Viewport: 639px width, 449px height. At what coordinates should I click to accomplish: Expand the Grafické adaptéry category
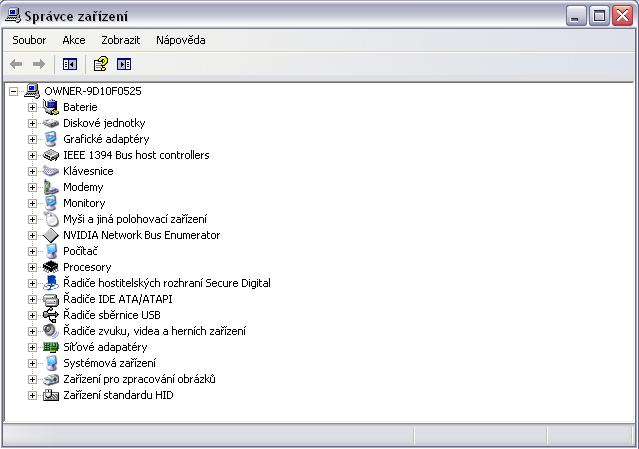(32, 139)
